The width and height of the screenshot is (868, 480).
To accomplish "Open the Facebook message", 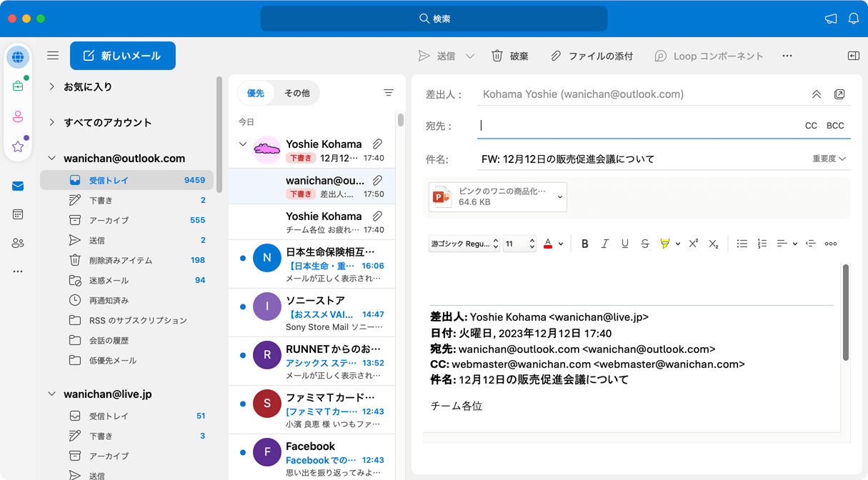I will (312, 458).
